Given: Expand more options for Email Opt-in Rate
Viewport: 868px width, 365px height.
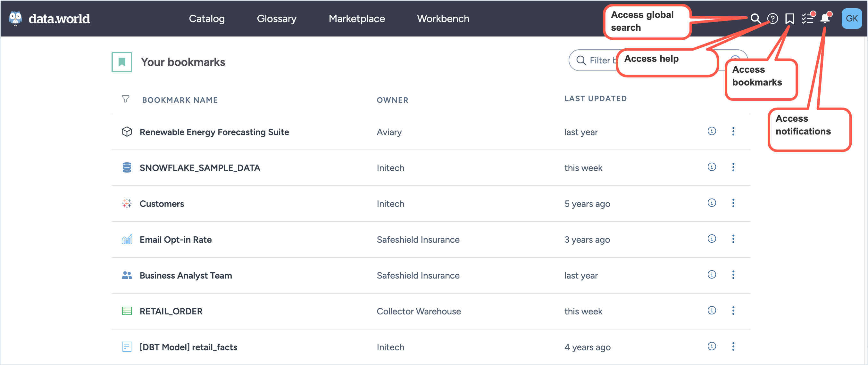Looking at the screenshot, I should (733, 239).
